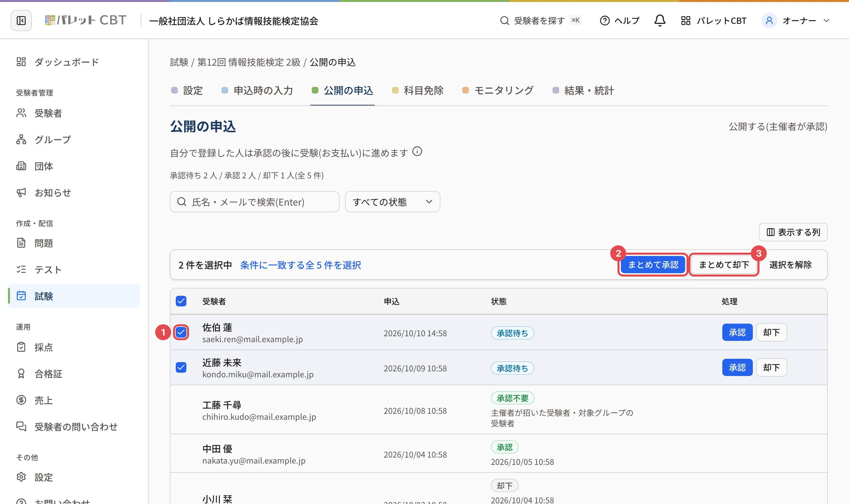Switch to the 科目免除 tab

418,90
